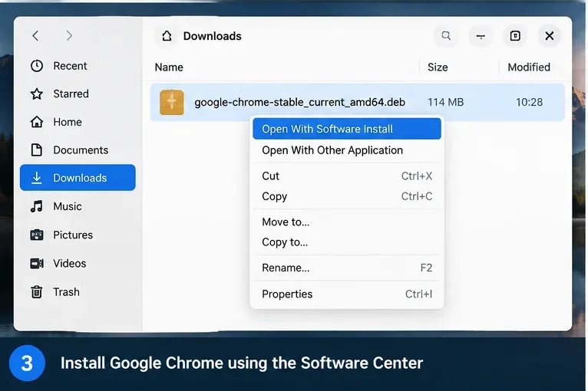Close the file manager window
This screenshot has height=391, width=588.
(x=550, y=36)
